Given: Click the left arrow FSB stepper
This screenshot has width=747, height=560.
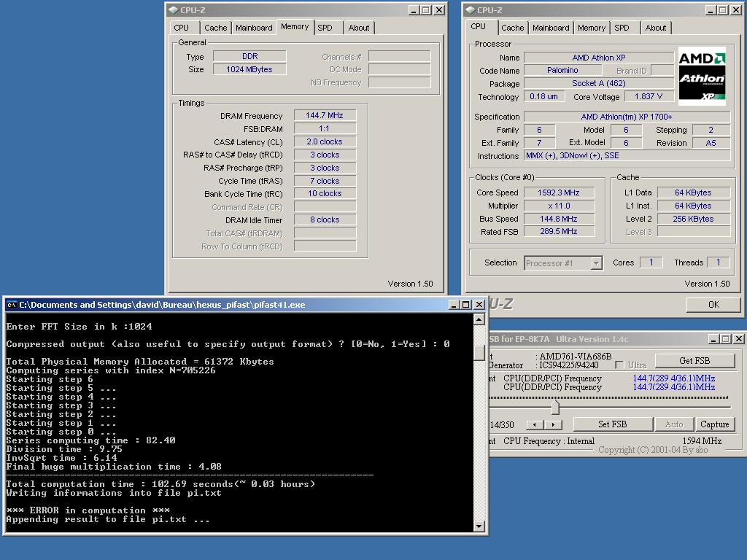Looking at the screenshot, I should pyautogui.click(x=535, y=424).
